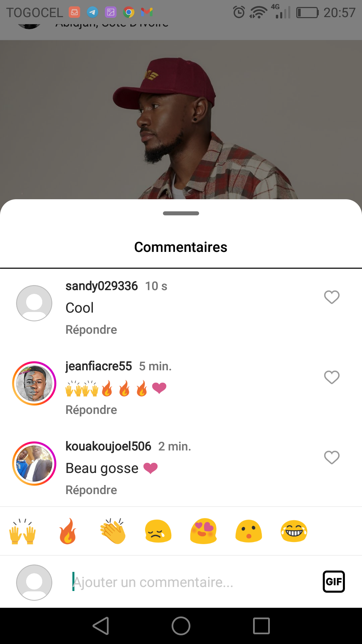362x644 pixels.
Task: Like the comment from sandy029336
Action: [331, 297]
